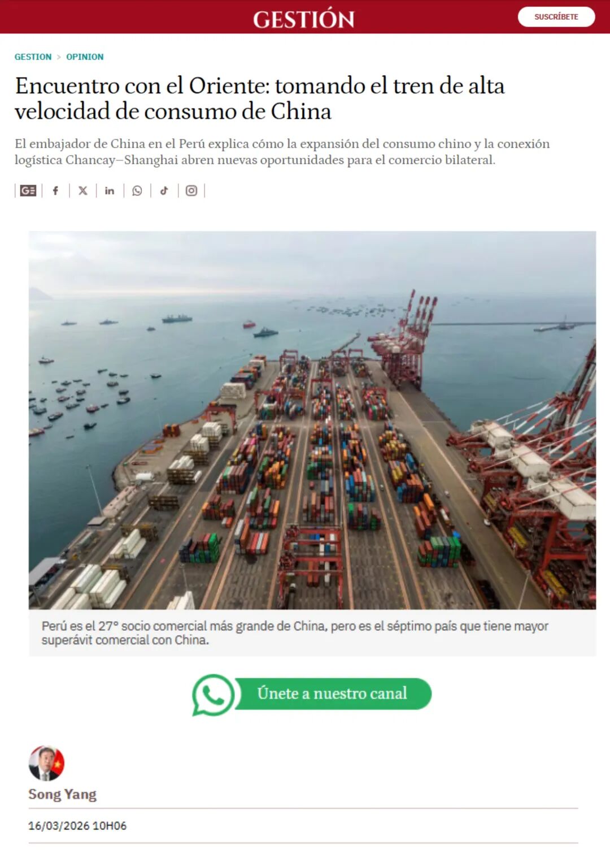Click the photo caption about Perú
Screen dimensions: 610x868
[295, 633]
